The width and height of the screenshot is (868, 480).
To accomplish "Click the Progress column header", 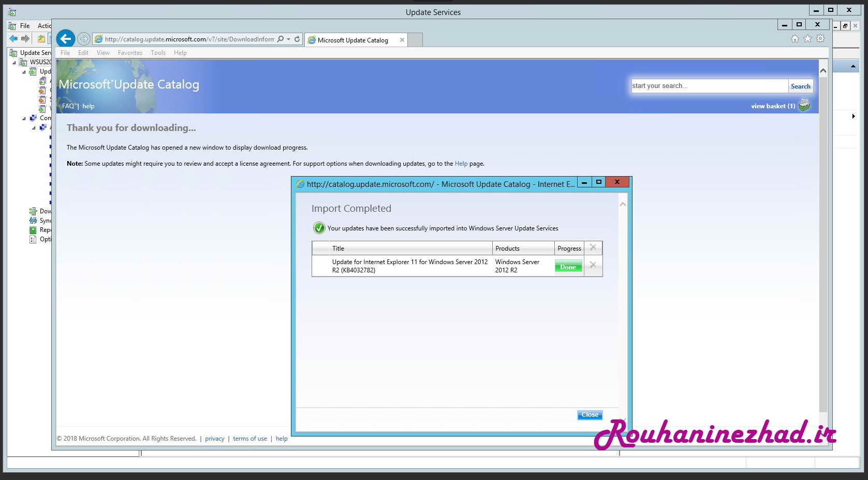I will coord(569,248).
